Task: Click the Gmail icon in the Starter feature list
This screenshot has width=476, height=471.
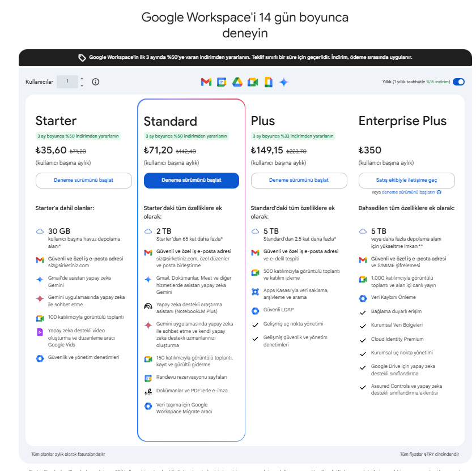Action: click(x=40, y=260)
